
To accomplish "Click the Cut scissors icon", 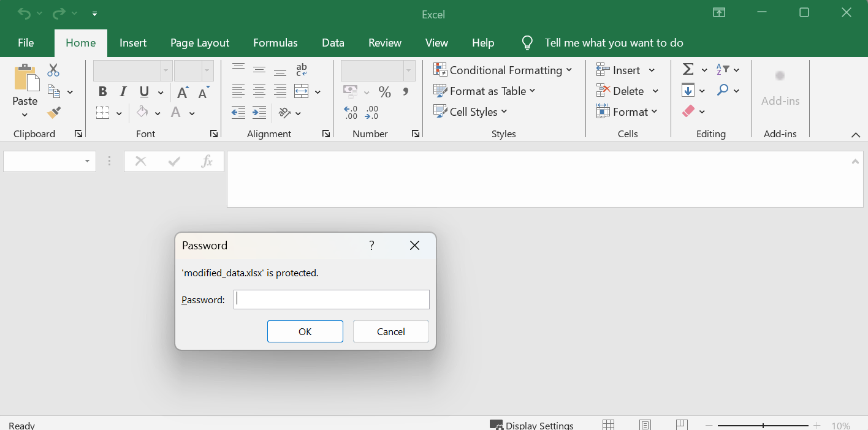I will (x=53, y=70).
